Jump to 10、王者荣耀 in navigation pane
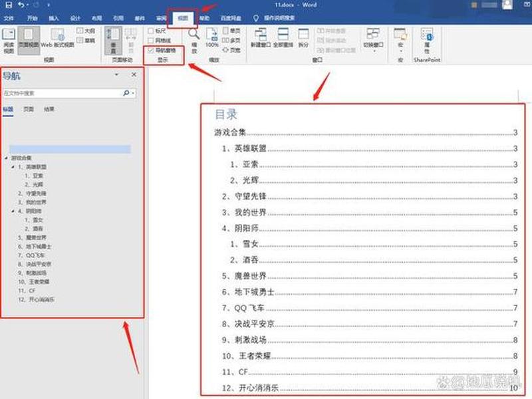The image size is (532, 399). 34,281
